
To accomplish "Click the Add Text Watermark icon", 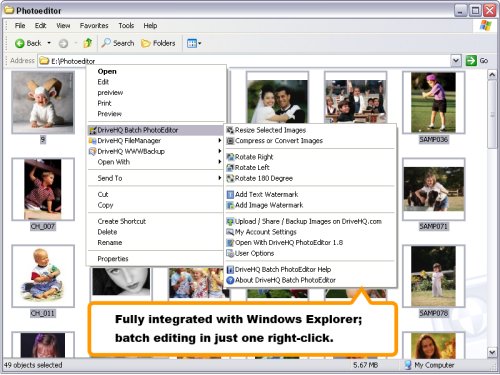I will 230,194.
